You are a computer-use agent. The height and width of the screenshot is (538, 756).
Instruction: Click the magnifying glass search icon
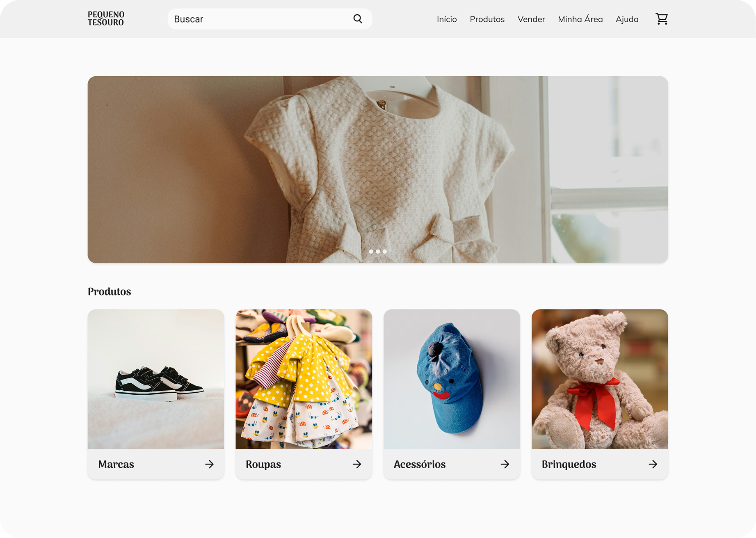click(358, 19)
